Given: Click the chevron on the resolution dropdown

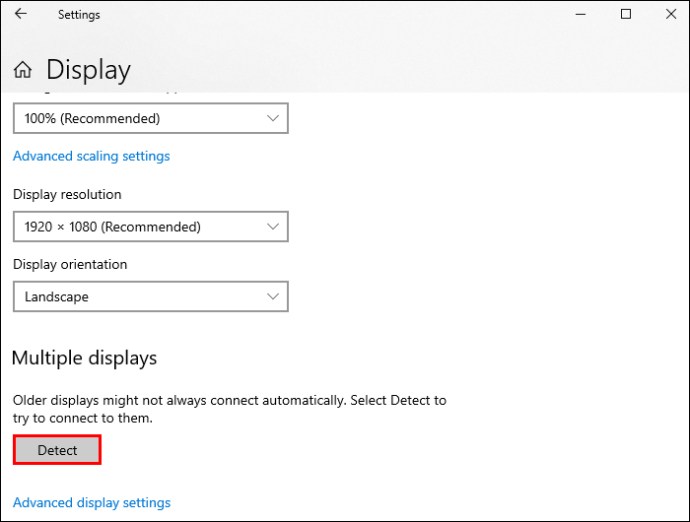Looking at the screenshot, I should tap(273, 226).
